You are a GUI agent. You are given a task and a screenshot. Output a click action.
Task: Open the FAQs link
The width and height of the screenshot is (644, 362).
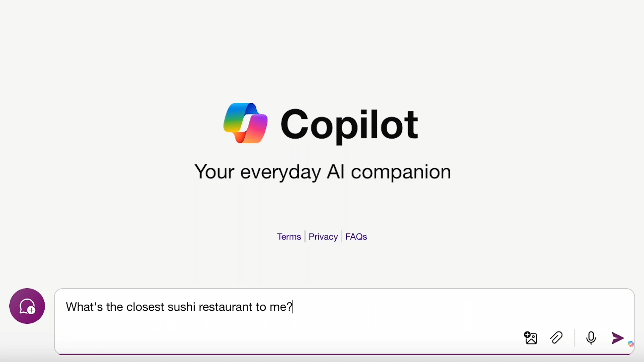(x=356, y=237)
